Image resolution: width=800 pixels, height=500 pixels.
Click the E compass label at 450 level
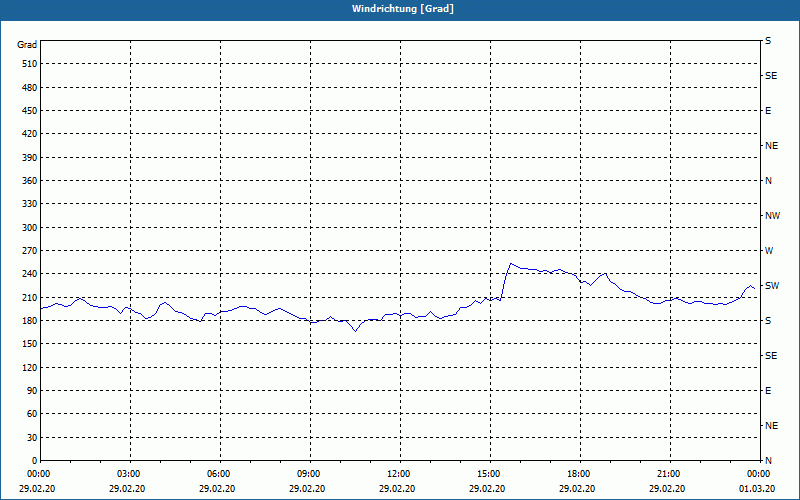(768, 111)
